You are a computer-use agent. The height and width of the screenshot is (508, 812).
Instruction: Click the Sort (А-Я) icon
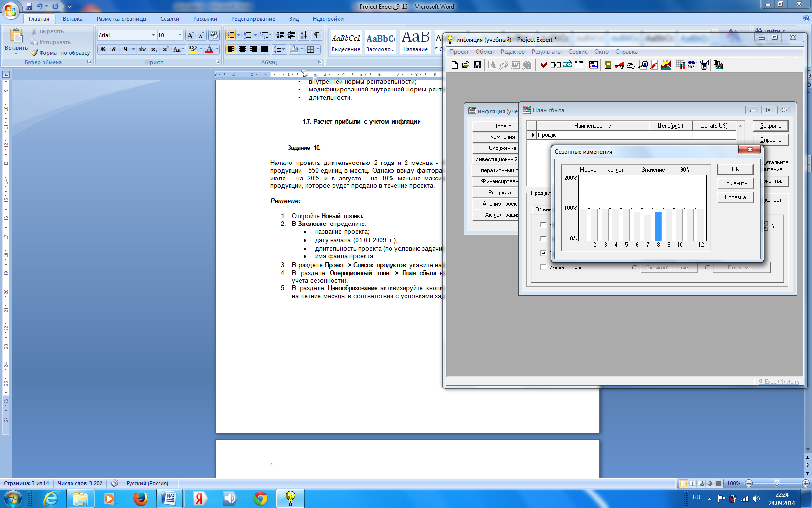304,35
